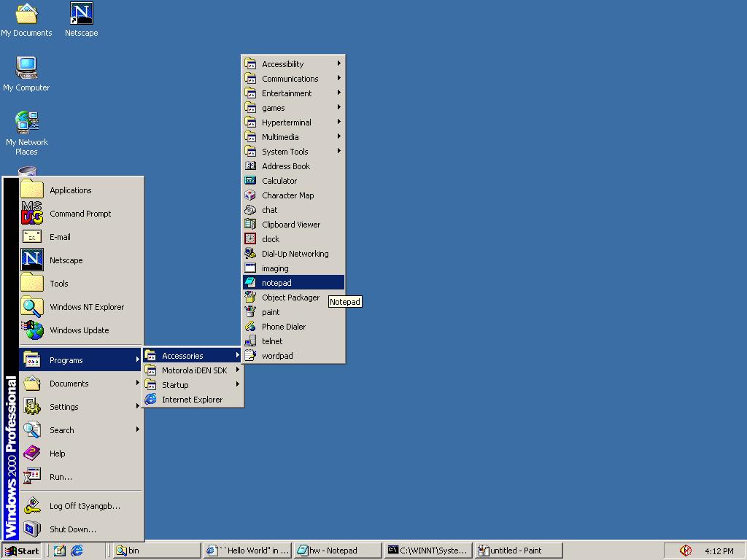Click Show Desktop quick launch icon
This screenshot has width=747, height=560.
pos(60,551)
